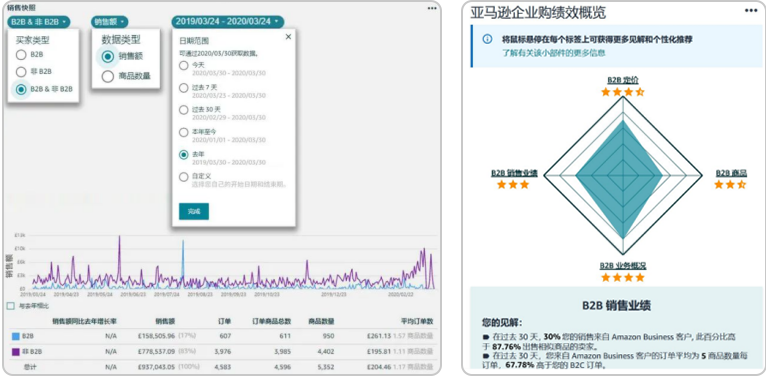Click the B2B 销售业绩 section heading

point(617,306)
